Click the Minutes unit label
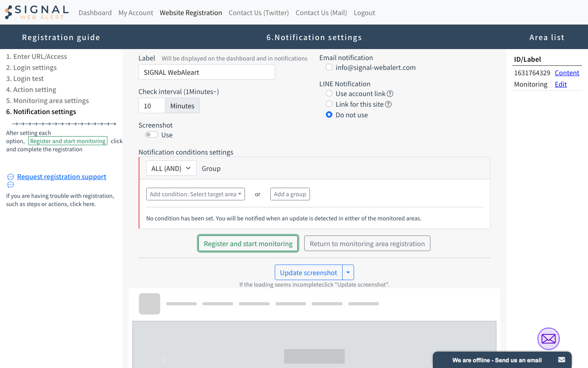Viewport: 588px width, 368px height. [182, 105]
